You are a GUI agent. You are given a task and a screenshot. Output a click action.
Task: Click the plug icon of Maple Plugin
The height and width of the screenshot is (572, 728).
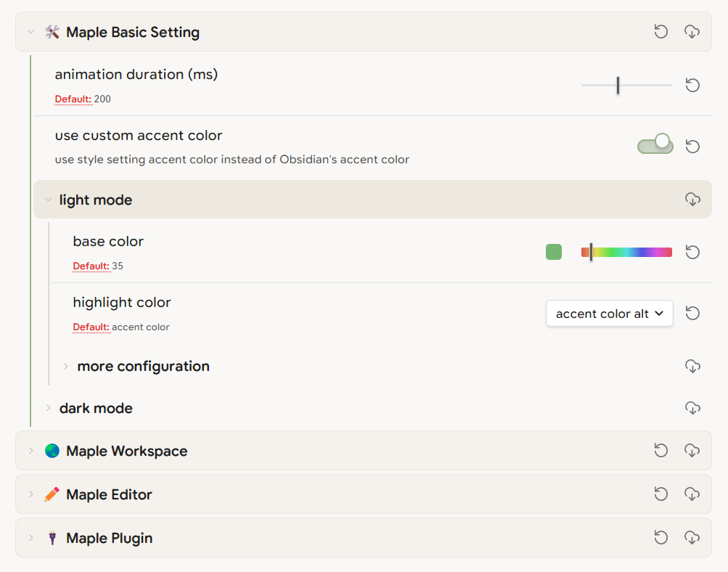click(52, 538)
